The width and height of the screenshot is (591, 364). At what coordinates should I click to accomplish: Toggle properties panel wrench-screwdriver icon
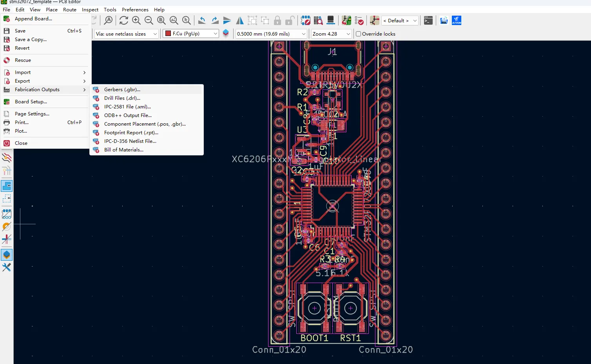pos(7,267)
